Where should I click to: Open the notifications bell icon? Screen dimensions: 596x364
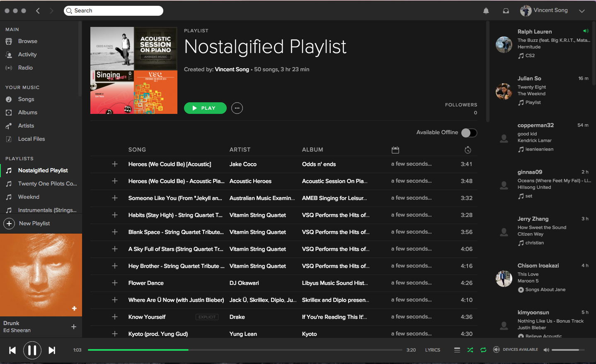tap(486, 11)
